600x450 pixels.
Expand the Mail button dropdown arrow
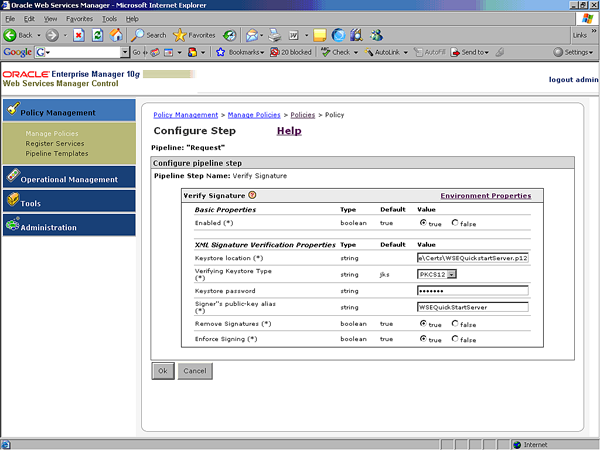point(262,36)
